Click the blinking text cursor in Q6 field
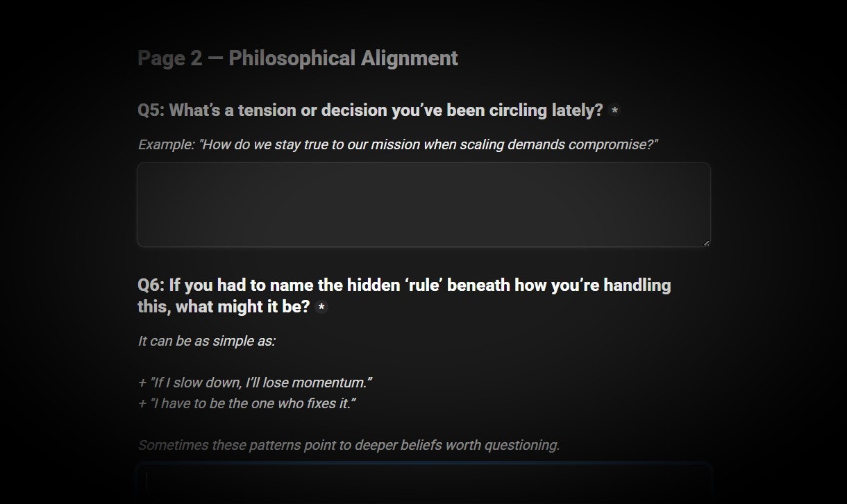This screenshot has height=504, width=847. (x=146, y=481)
